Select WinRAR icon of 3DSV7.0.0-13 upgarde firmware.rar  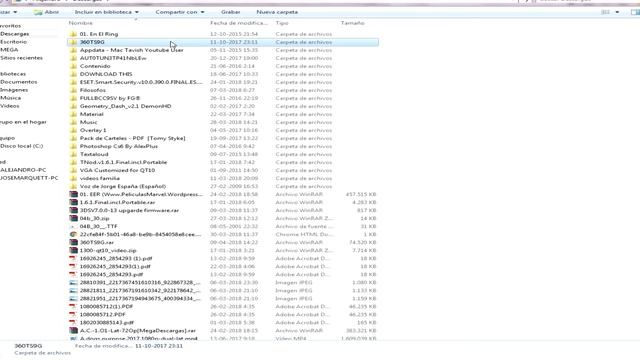point(73,210)
